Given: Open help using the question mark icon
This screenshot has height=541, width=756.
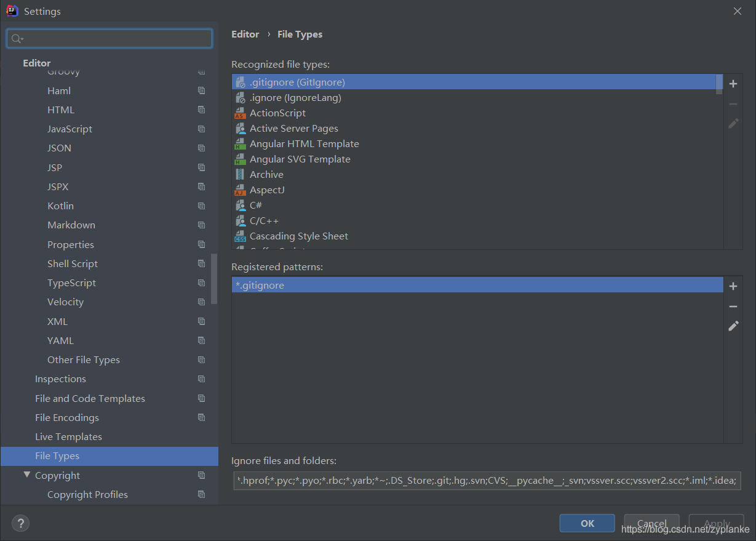Looking at the screenshot, I should pyautogui.click(x=20, y=523).
